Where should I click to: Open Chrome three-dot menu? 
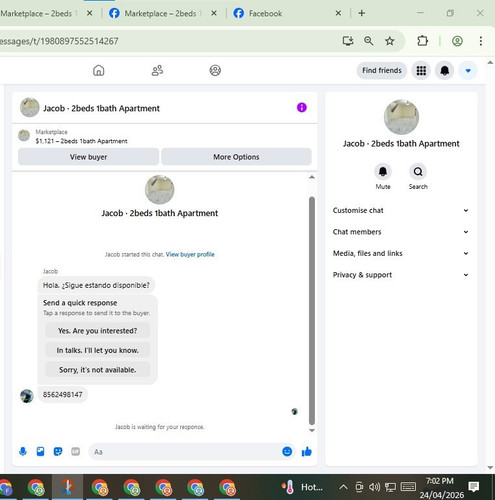click(480, 41)
